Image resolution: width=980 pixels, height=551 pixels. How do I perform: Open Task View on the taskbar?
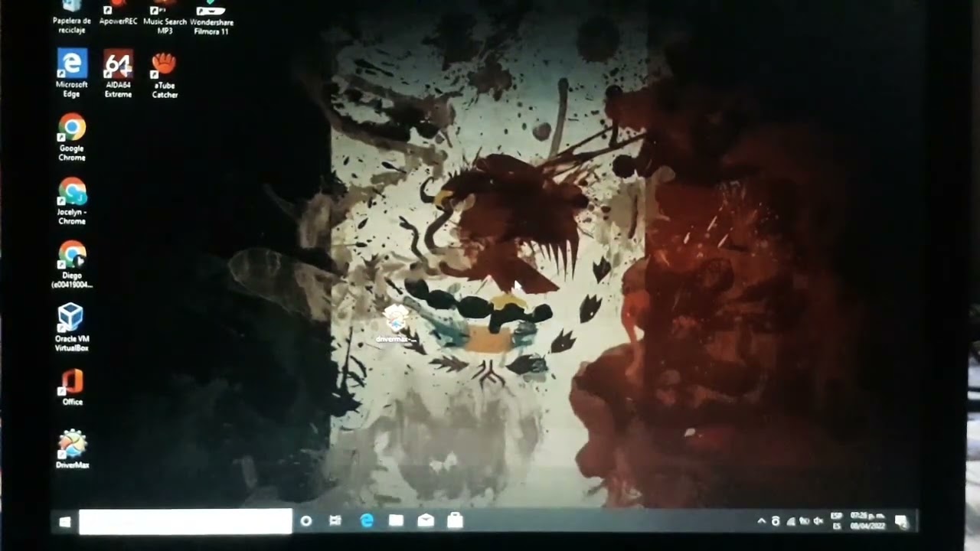335,521
